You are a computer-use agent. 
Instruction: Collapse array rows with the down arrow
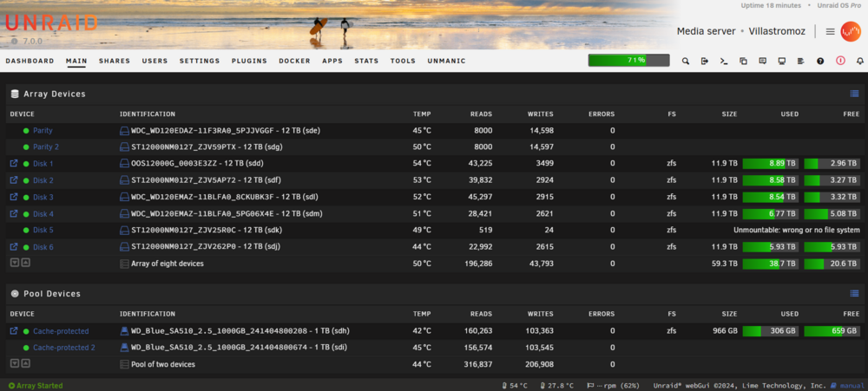[15, 263]
